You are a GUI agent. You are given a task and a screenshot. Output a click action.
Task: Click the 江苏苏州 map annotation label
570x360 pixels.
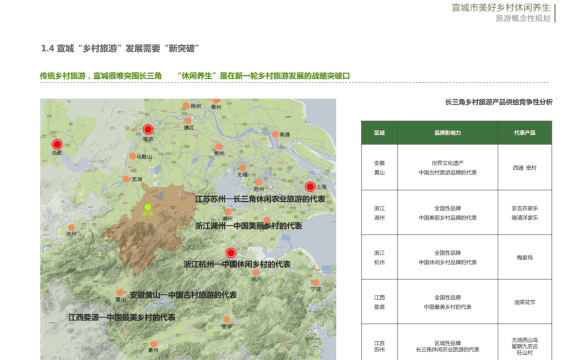point(260,199)
